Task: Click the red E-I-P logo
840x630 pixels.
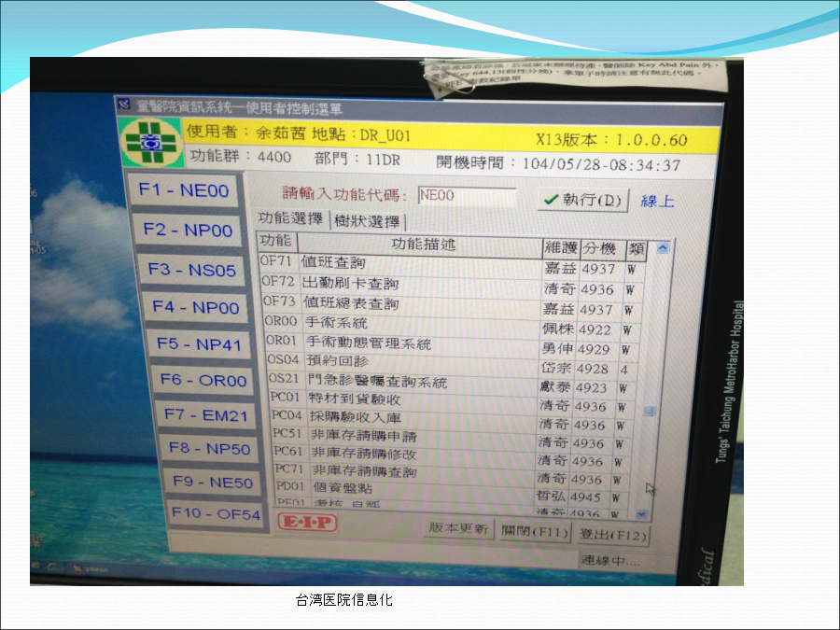Action: pos(307,524)
